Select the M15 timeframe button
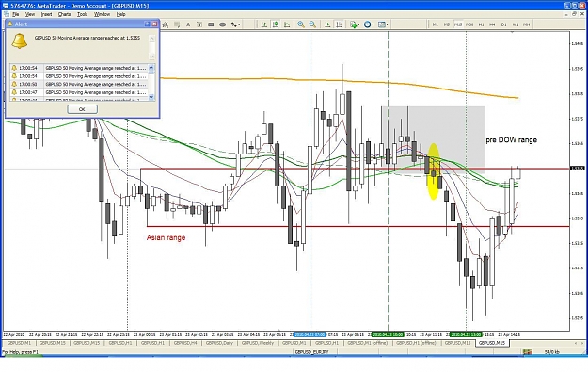This screenshot has width=588, height=372. coord(458,24)
